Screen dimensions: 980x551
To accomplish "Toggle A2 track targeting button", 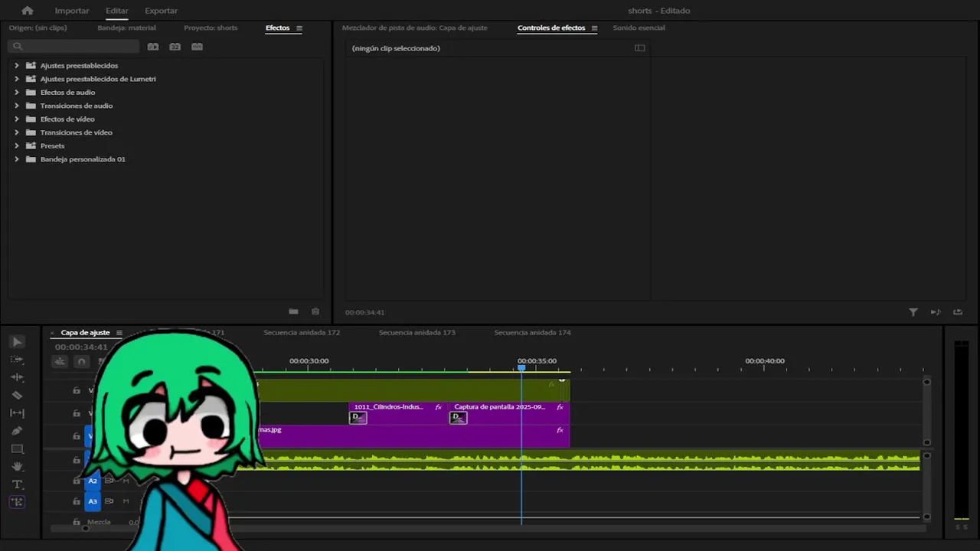I will pos(93,481).
